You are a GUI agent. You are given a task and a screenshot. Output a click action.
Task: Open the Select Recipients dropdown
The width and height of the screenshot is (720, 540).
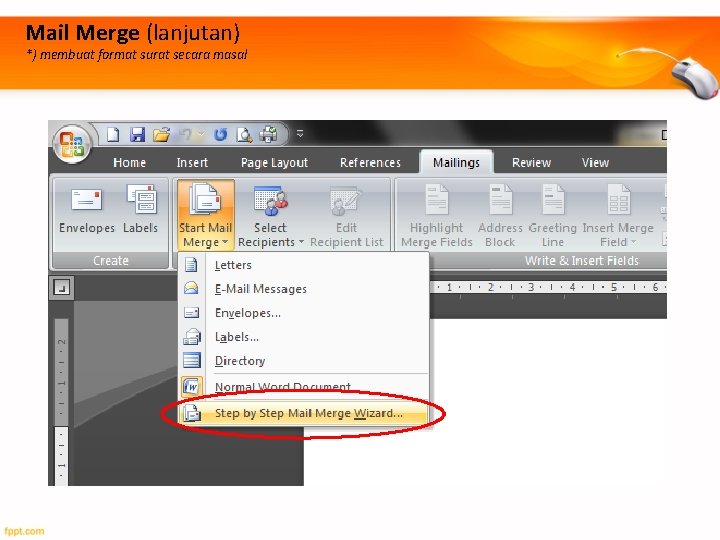pos(270,215)
